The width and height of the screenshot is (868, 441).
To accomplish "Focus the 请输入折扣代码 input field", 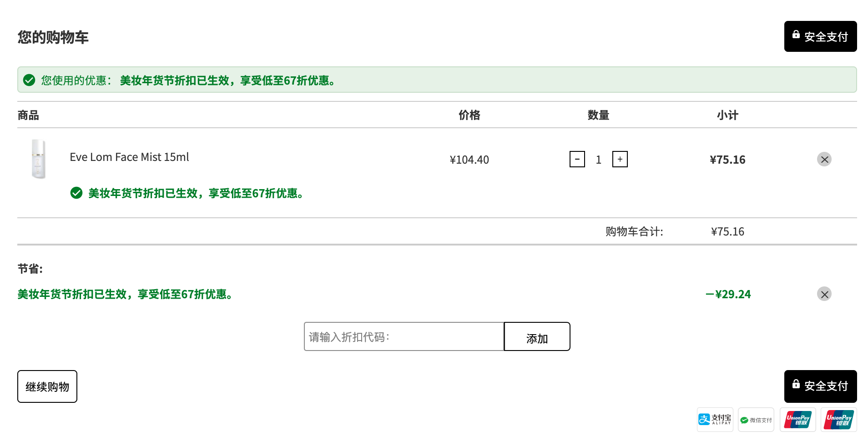I will pyautogui.click(x=404, y=336).
